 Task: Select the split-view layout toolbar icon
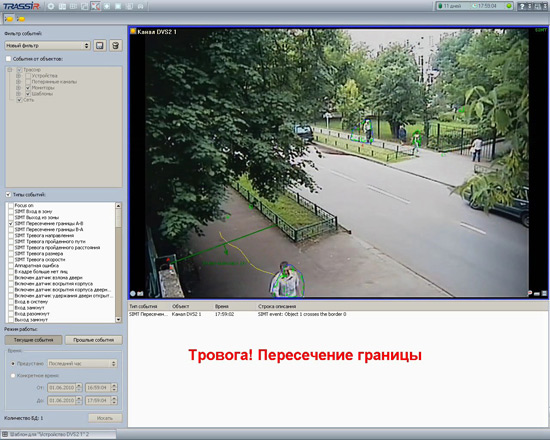(62, 6)
